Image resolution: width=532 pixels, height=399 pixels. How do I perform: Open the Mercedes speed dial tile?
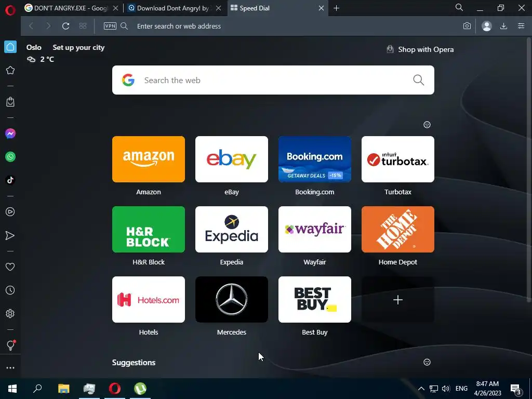point(232,300)
